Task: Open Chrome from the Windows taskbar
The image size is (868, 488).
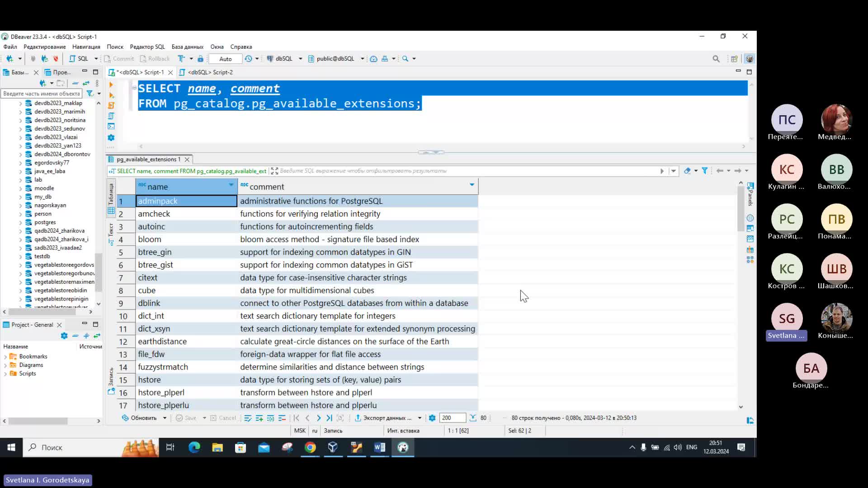Action: [310, 447]
